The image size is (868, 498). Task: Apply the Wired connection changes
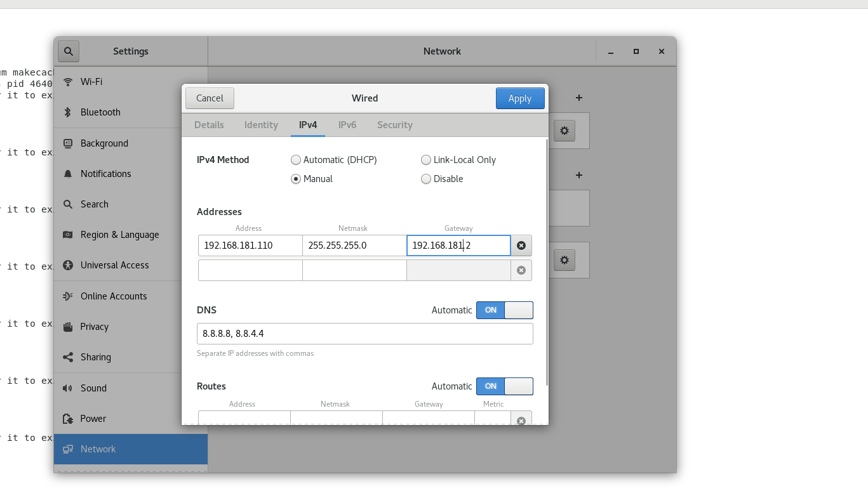(x=520, y=98)
